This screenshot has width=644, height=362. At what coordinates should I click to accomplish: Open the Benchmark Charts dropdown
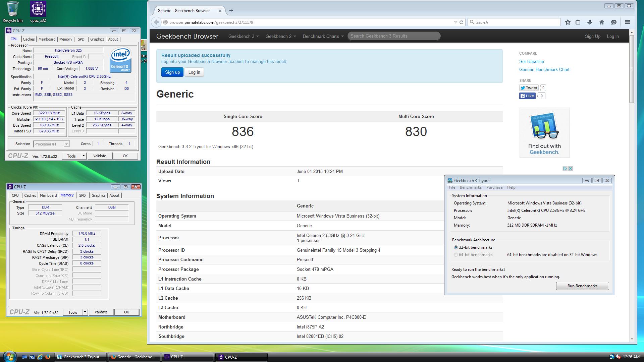(x=323, y=36)
